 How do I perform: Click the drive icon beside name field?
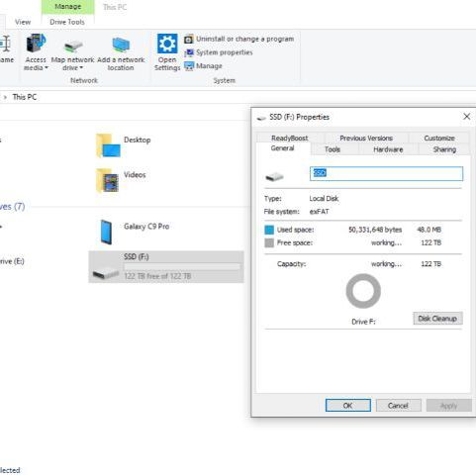click(274, 176)
